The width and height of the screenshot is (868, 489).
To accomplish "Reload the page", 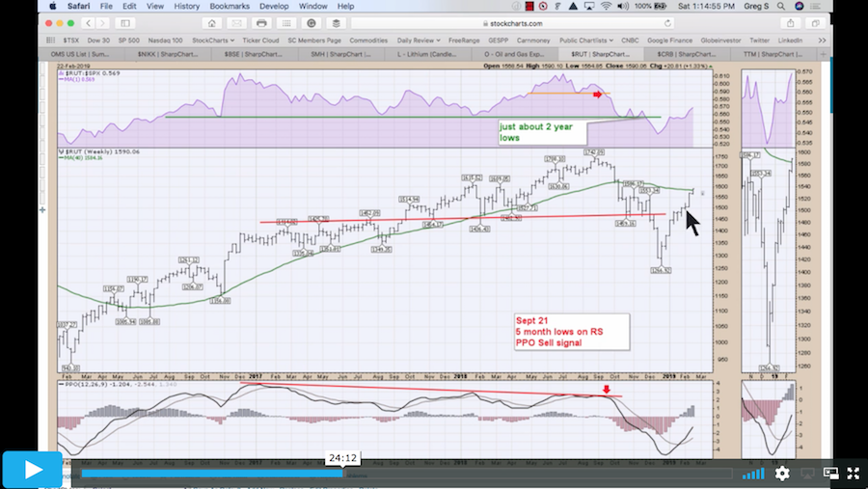I will 667,23.
